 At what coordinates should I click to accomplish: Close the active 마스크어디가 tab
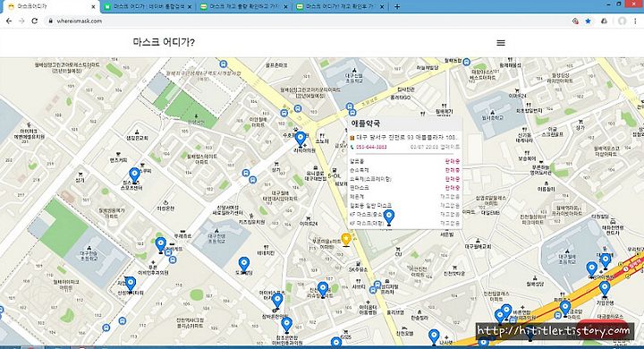click(x=93, y=6)
